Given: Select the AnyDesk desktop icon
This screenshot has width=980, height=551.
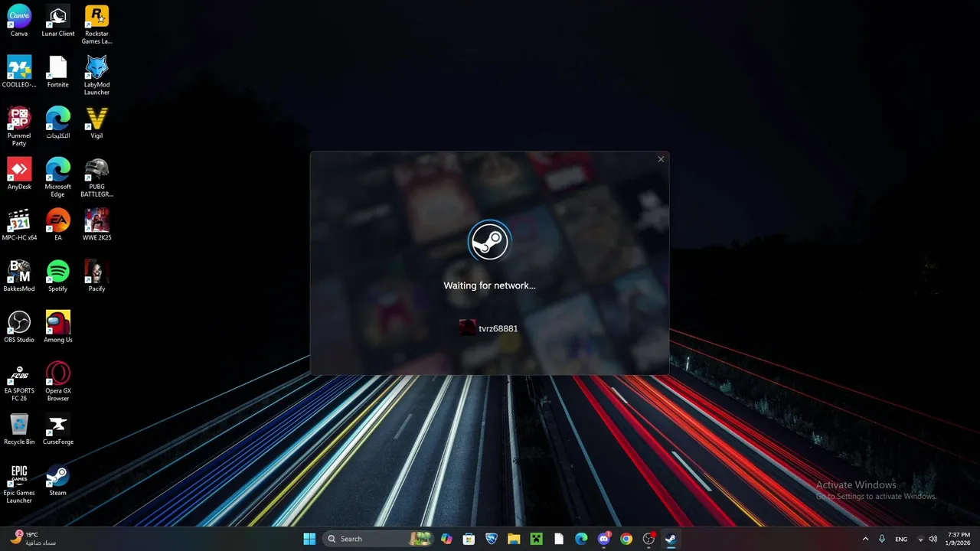Looking at the screenshot, I should [19, 174].
